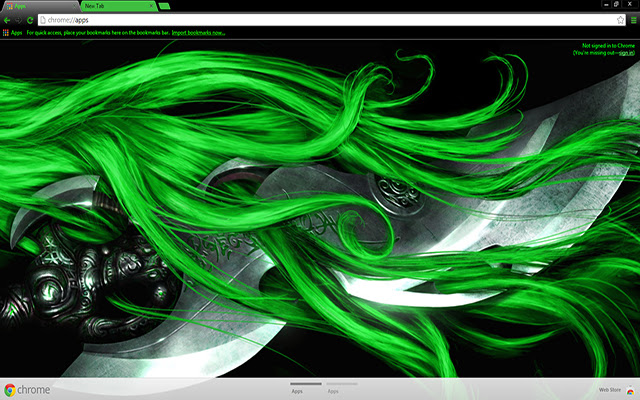Open the Web Store icon
The width and height of the screenshot is (640, 400).
coord(631,391)
